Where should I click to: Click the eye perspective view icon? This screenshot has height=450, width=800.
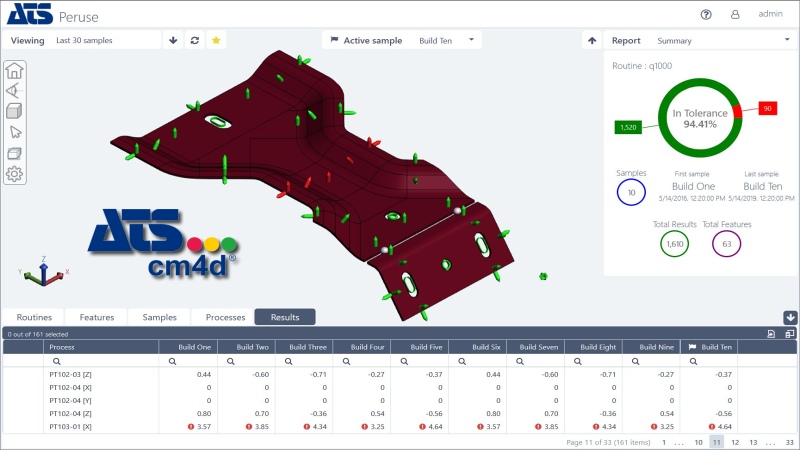click(15, 91)
